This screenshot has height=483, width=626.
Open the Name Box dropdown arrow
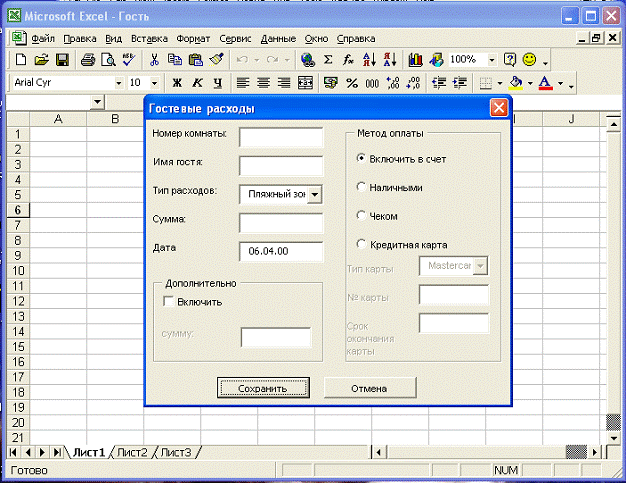click(x=97, y=102)
